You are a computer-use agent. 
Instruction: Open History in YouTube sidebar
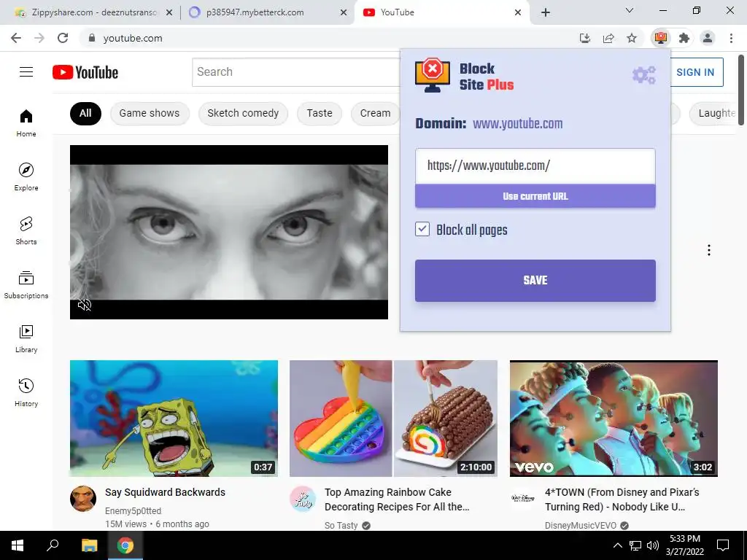click(26, 392)
